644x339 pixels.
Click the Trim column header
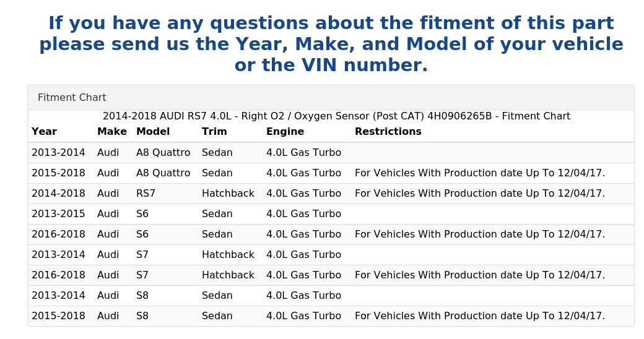pyautogui.click(x=214, y=132)
